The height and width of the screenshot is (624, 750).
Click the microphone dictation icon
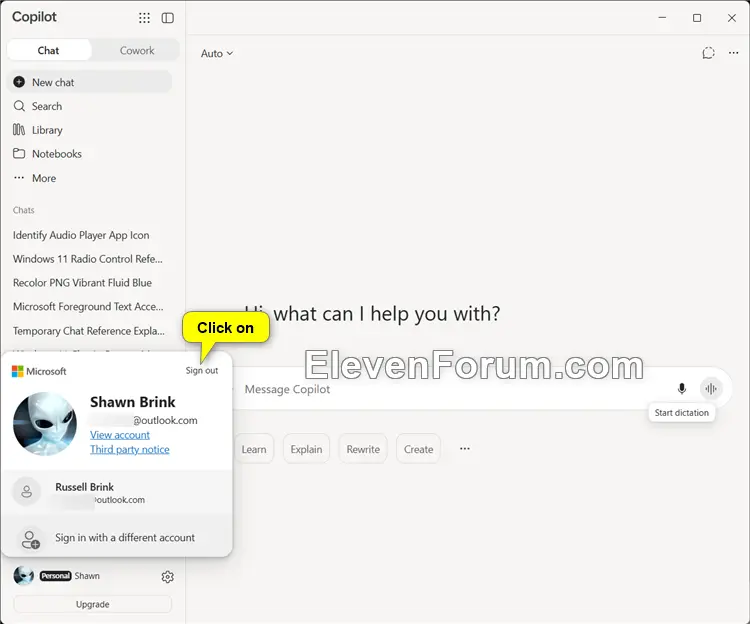pyautogui.click(x=682, y=389)
